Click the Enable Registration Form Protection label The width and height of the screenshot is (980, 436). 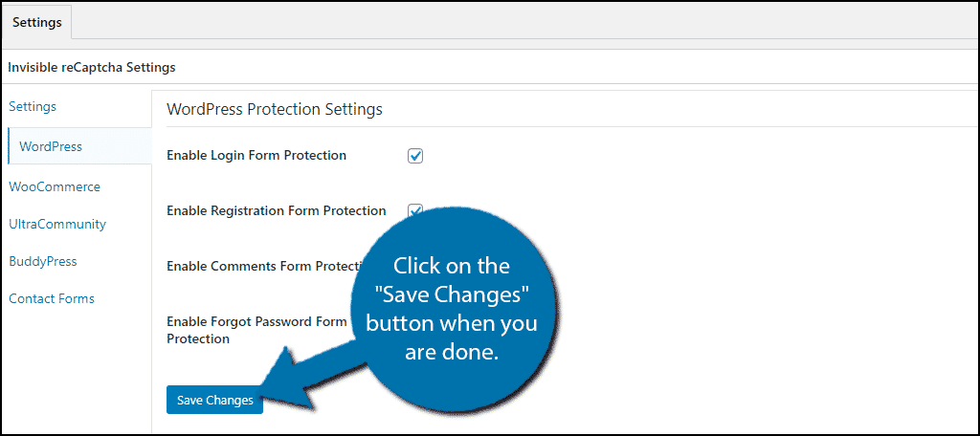[x=277, y=210]
